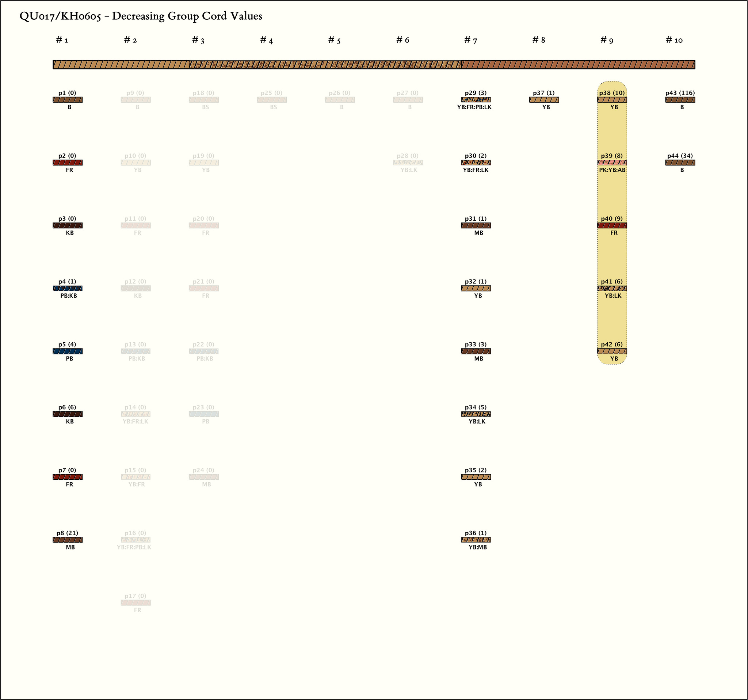
Task: Select group header # 7
Action: pos(470,40)
